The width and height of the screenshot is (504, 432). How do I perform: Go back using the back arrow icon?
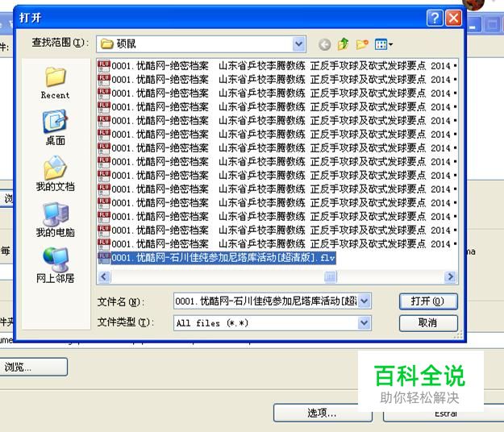pos(325,44)
